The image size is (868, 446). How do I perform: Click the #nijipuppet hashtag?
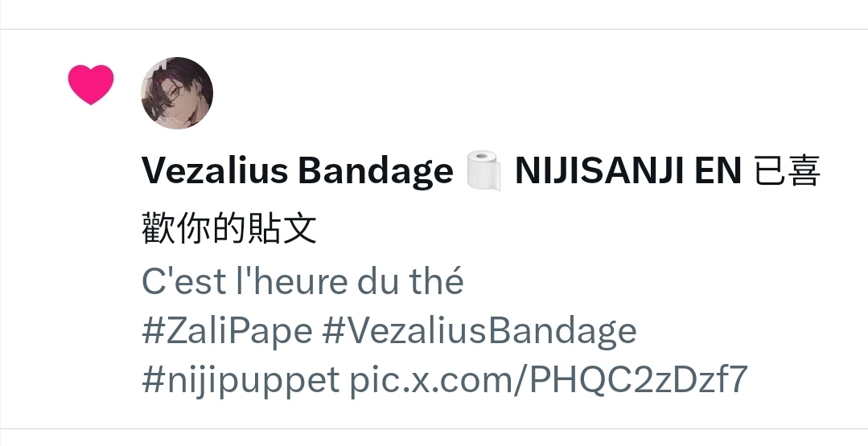coord(241,379)
